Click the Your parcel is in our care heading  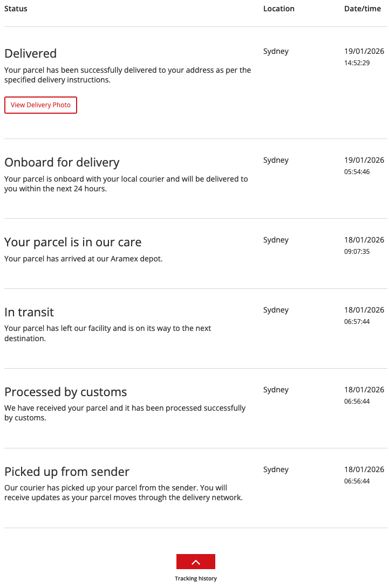(73, 242)
